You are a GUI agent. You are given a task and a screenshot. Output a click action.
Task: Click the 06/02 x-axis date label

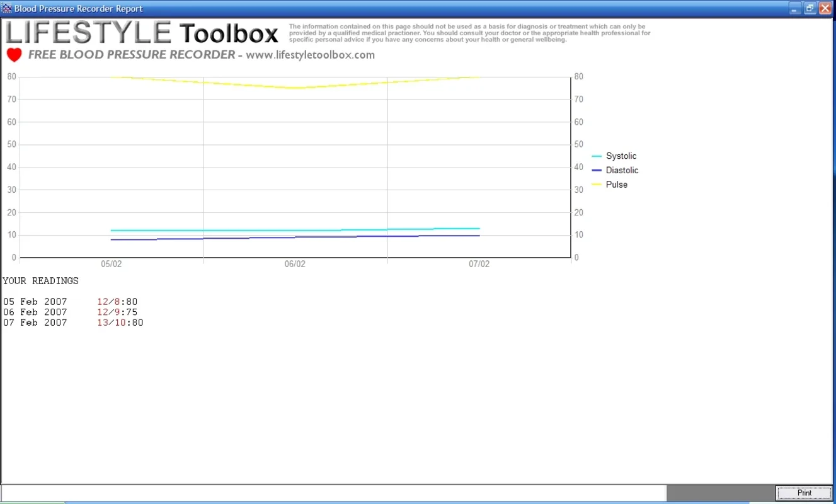[x=295, y=264]
